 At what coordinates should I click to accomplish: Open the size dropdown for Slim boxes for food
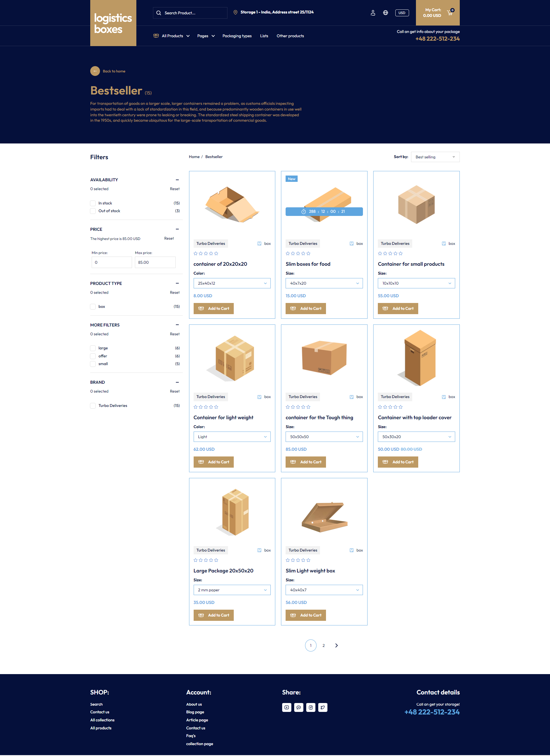tap(324, 283)
